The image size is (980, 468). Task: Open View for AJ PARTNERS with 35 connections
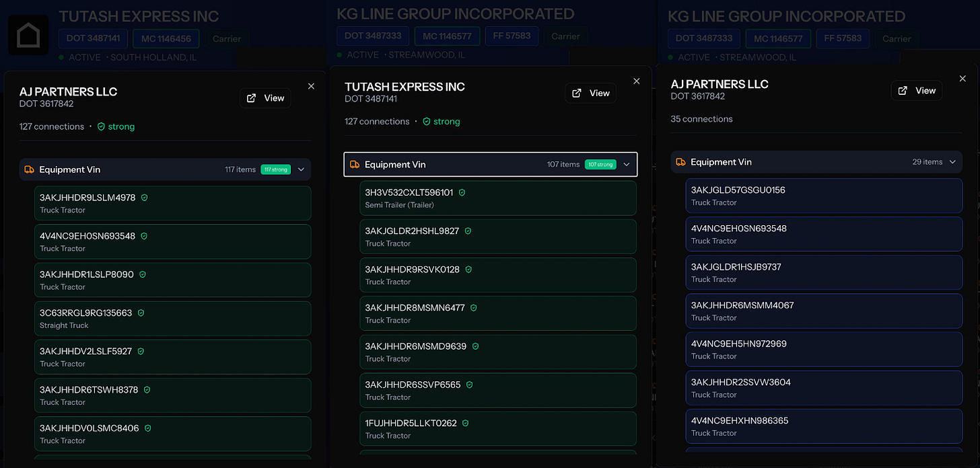tap(917, 91)
